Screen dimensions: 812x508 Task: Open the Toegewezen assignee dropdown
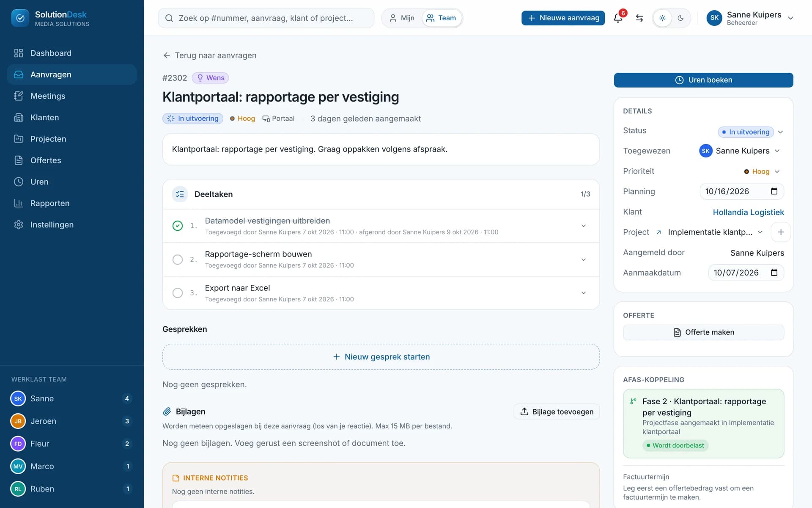tap(740, 151)
